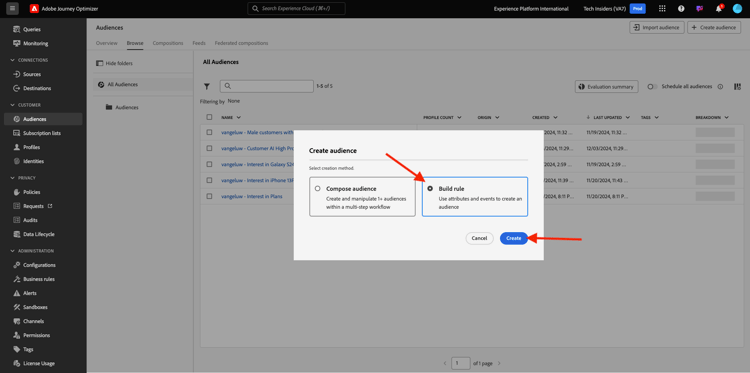Check the Male customers audience row
Screen dimensions: 750x373
point(210,132)
